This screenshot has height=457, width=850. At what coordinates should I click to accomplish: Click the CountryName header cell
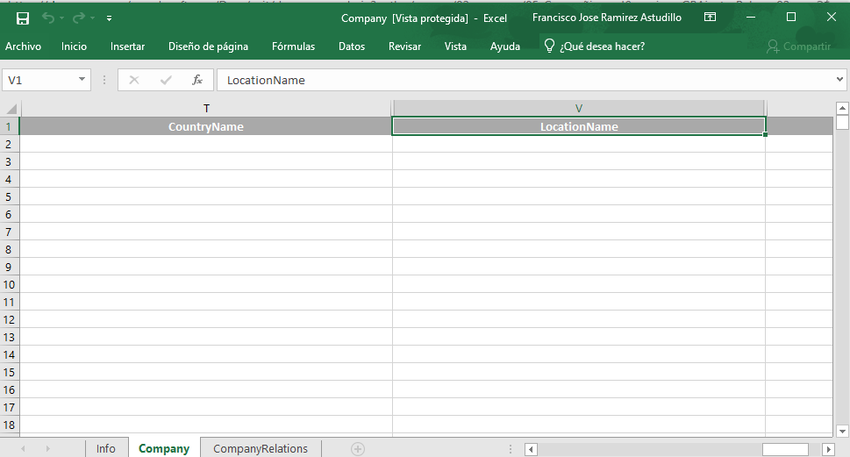[206, 126]
